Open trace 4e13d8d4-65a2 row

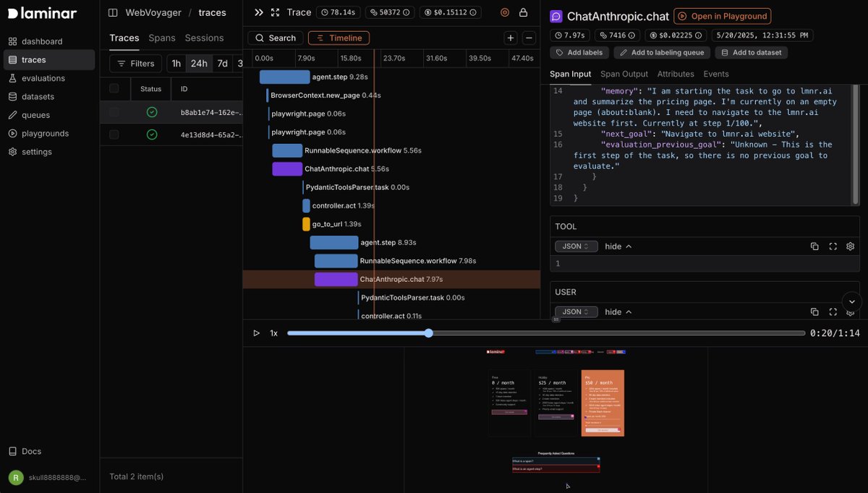(171, 134)
